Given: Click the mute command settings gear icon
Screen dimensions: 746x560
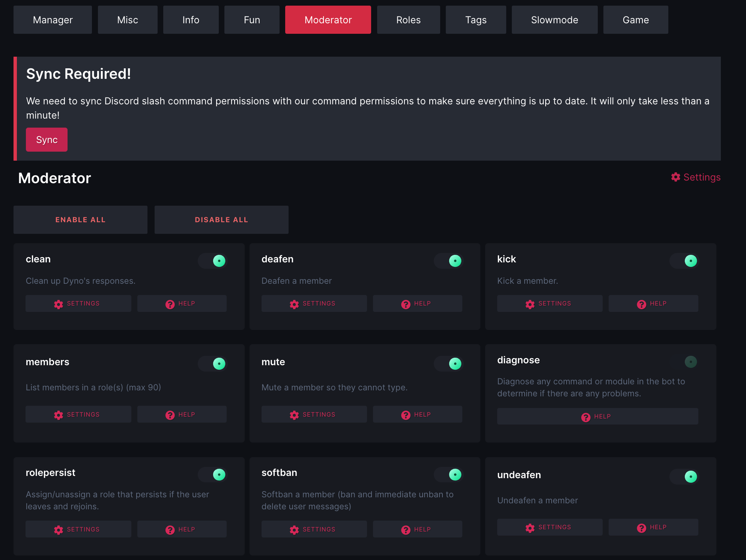Looking at the screenshot, I should pyautogui.click(x=294, y=415).
